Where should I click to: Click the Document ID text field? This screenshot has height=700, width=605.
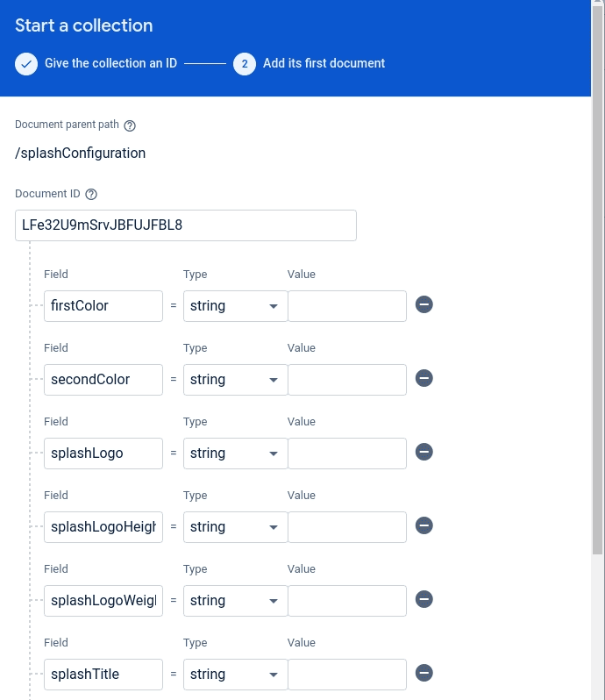pyautogui.click(x=186, y=225)
